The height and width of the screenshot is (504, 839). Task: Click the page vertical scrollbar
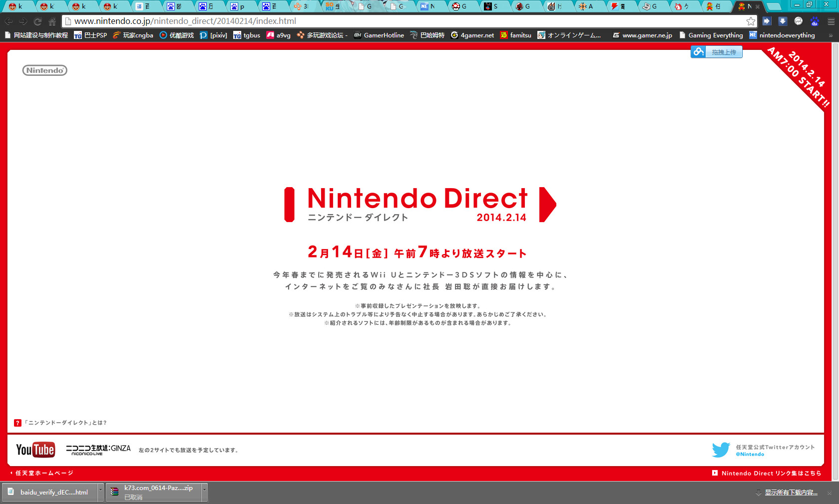835,261
